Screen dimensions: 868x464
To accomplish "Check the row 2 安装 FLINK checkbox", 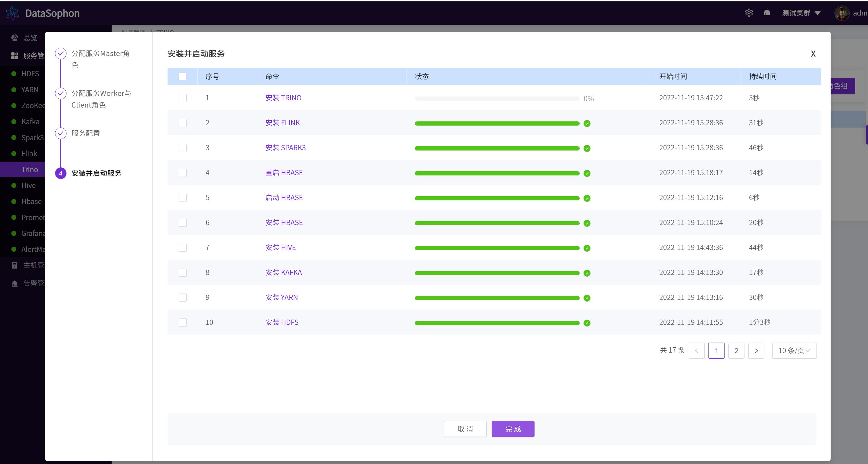I will click(x=182, y=123).
